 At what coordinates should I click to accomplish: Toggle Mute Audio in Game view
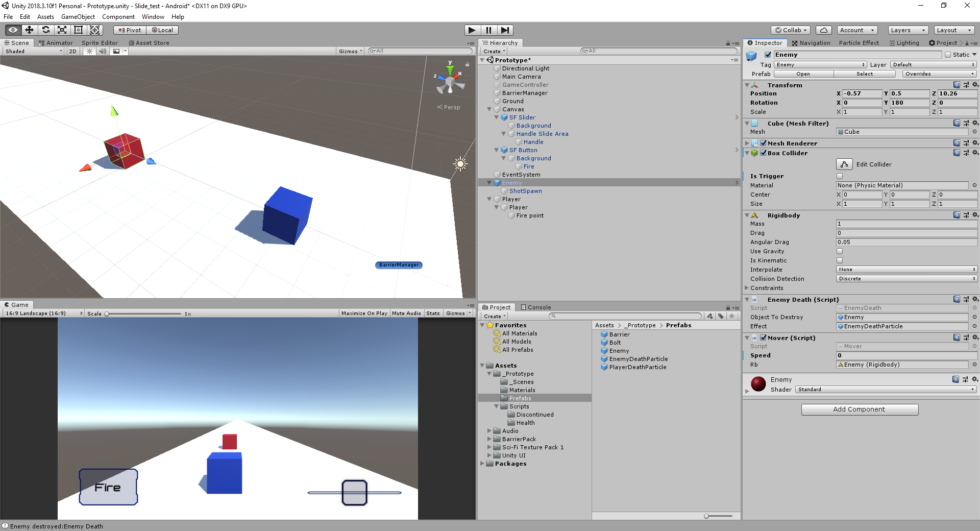[x=406, y=313]
